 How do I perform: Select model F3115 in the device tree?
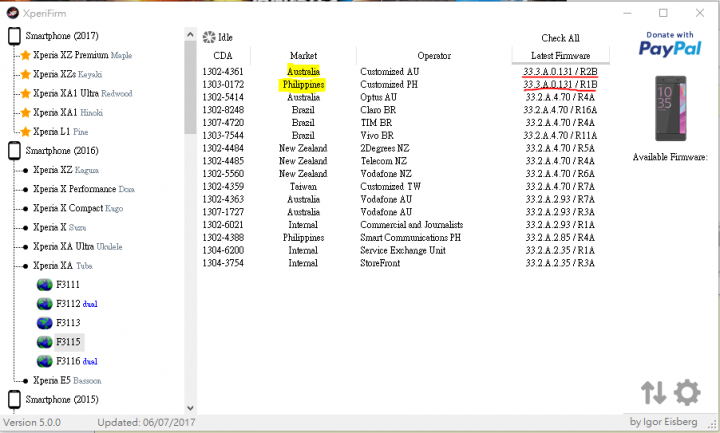68,342
